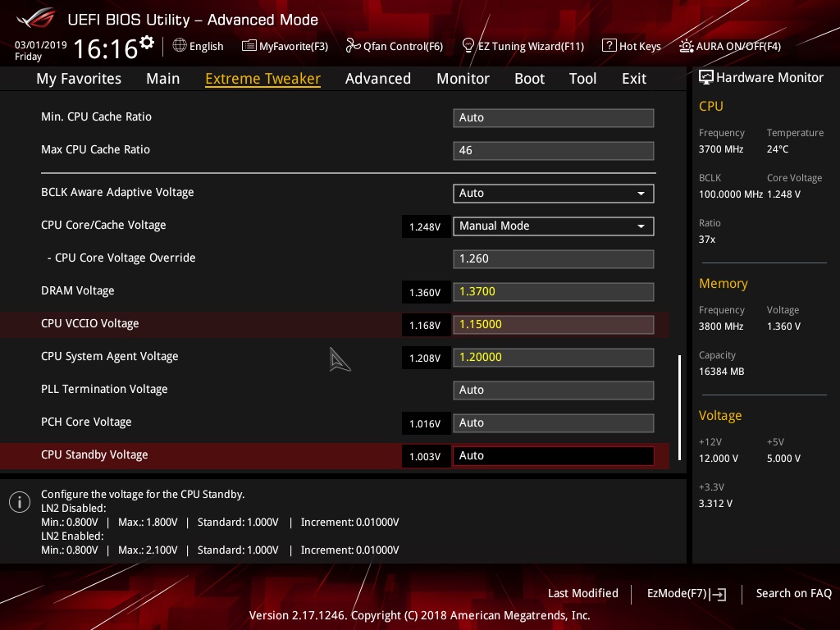This screenshot has width=840, height=630.
Task: Click the 1.168V reading beside VCCIO
Action: pos(426,325)
